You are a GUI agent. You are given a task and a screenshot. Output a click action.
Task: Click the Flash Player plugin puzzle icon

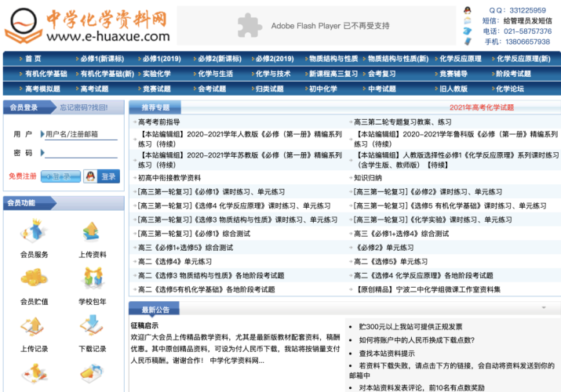pos(249,26)
